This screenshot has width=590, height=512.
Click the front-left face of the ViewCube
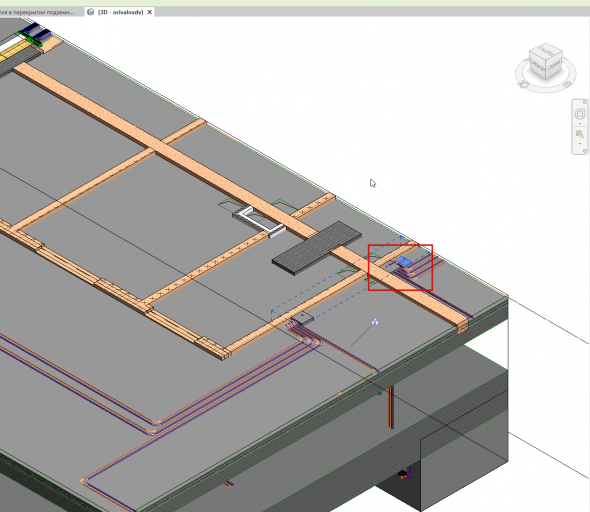coord(537,66)
